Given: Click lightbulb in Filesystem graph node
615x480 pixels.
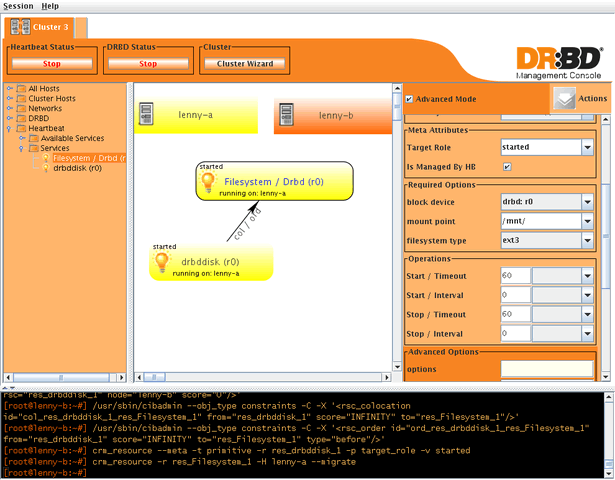Looking at the screenshot, I should point(207,183).
